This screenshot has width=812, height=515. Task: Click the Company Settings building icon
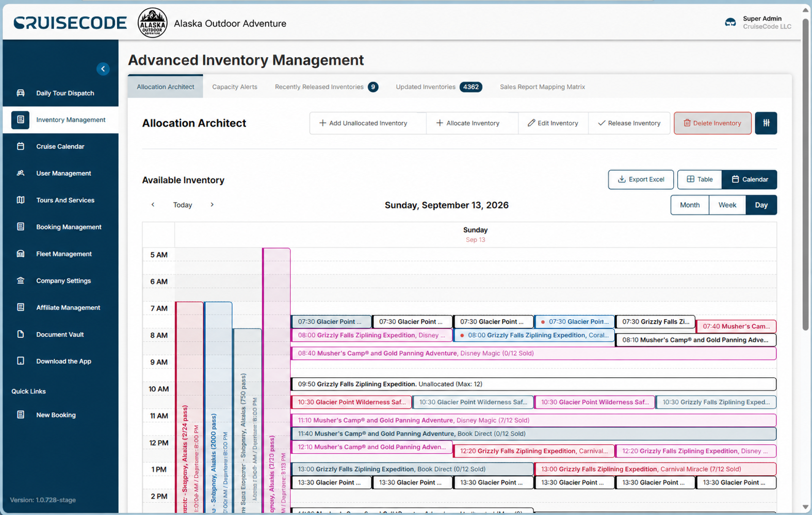point(21,280)
